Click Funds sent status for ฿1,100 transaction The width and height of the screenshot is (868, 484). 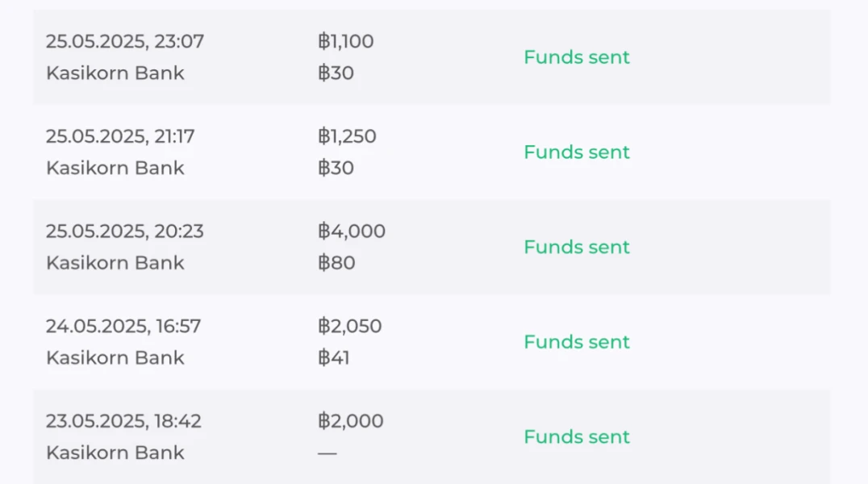pyautogui.click(x=576, y=57)
